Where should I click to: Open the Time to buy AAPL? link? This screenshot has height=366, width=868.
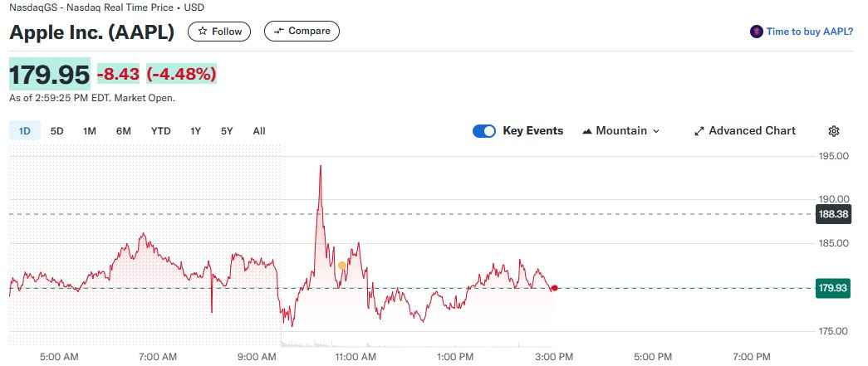pos(809,32)
